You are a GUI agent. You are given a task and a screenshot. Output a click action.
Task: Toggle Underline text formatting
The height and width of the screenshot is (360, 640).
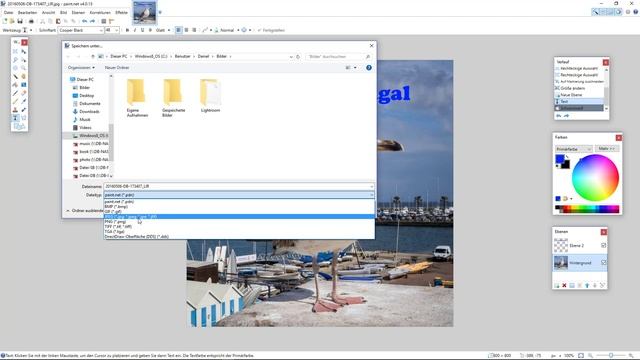(x=142, y=30)
